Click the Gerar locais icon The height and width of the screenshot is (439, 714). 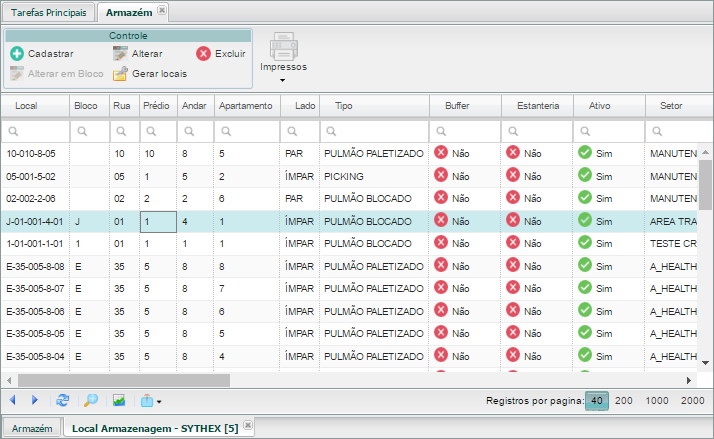point(120,74)
